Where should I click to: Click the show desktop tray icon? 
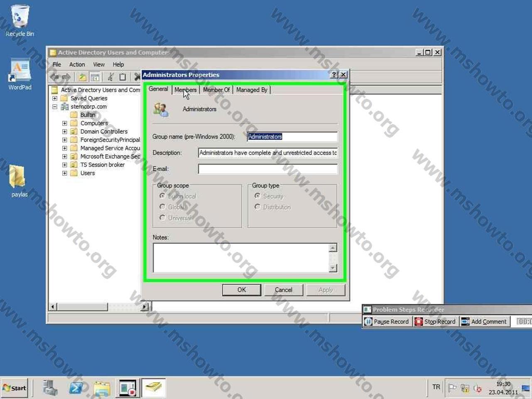point(526,389)
